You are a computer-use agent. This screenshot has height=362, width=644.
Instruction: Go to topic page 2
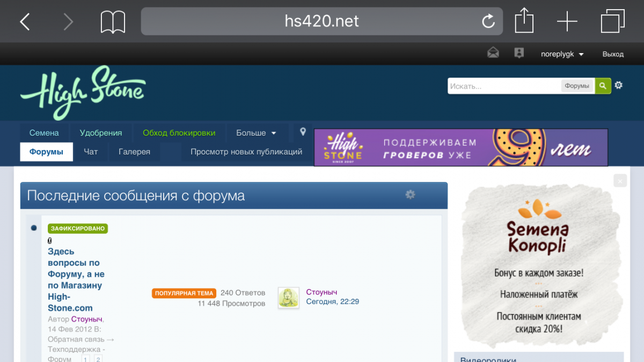98,359
